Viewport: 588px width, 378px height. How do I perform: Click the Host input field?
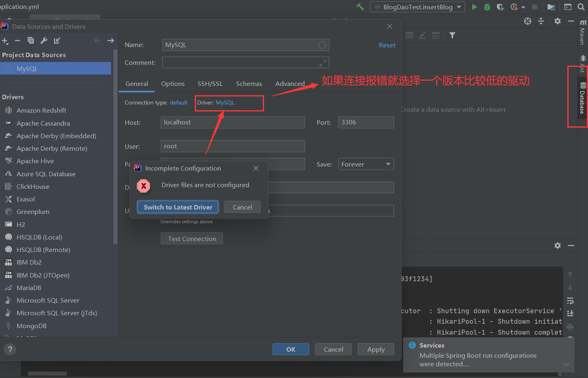pyautogui.click(x=233, y=122)
